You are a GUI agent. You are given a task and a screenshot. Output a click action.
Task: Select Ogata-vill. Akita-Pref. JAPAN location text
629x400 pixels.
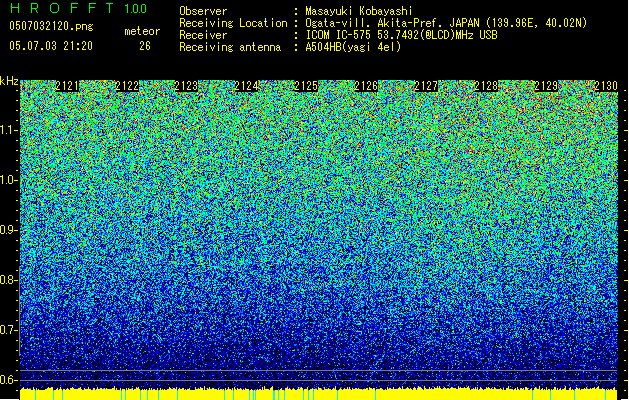446,23
